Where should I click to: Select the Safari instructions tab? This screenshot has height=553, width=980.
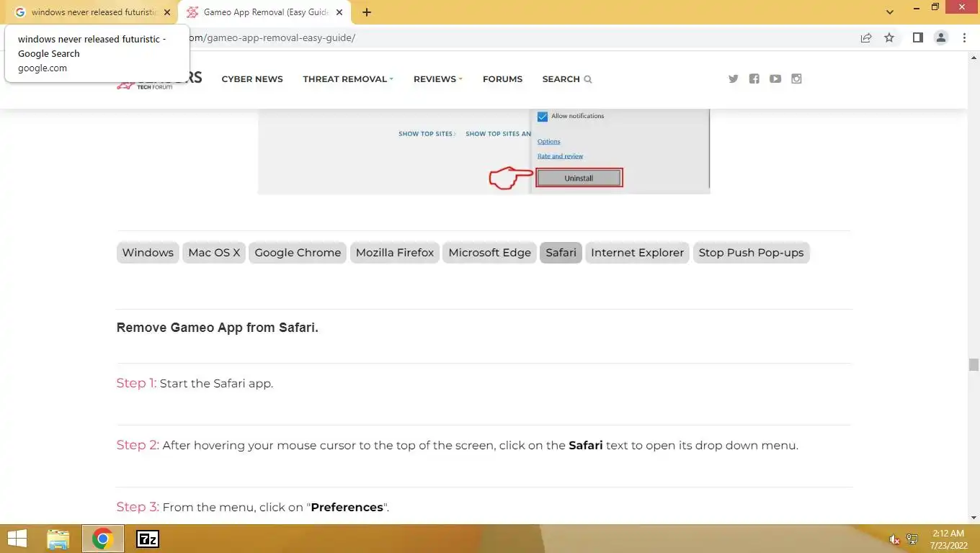561,253
